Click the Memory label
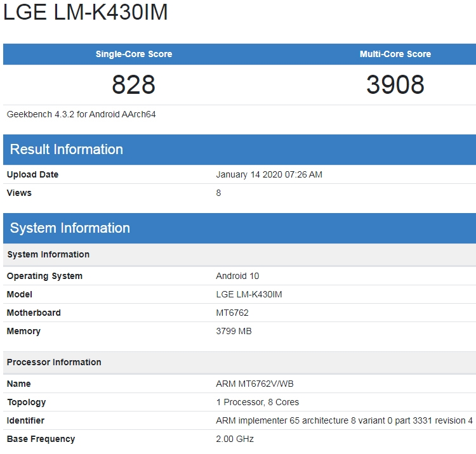The height and width of the screenshot is (454, 476). pos(23,332)
